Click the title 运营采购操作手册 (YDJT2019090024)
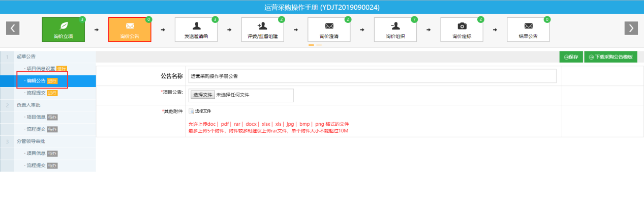Image resolution: width=644 pixels, height=200 pixels. (322, 7)
